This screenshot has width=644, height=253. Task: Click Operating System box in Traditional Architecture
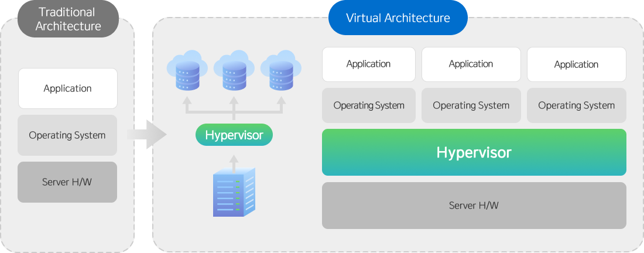click(x=67, y=135)
